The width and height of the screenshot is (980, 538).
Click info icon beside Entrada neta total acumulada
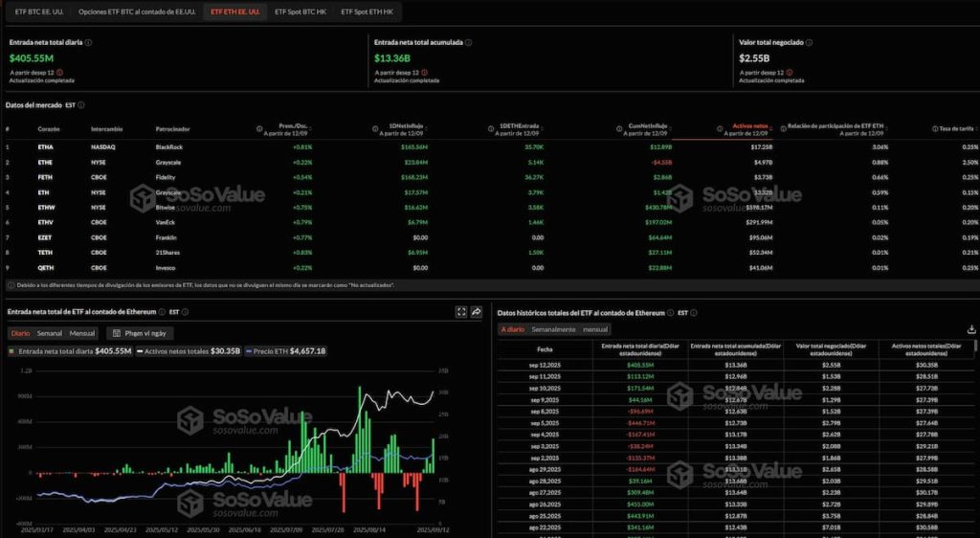click(x=468, y=42)
